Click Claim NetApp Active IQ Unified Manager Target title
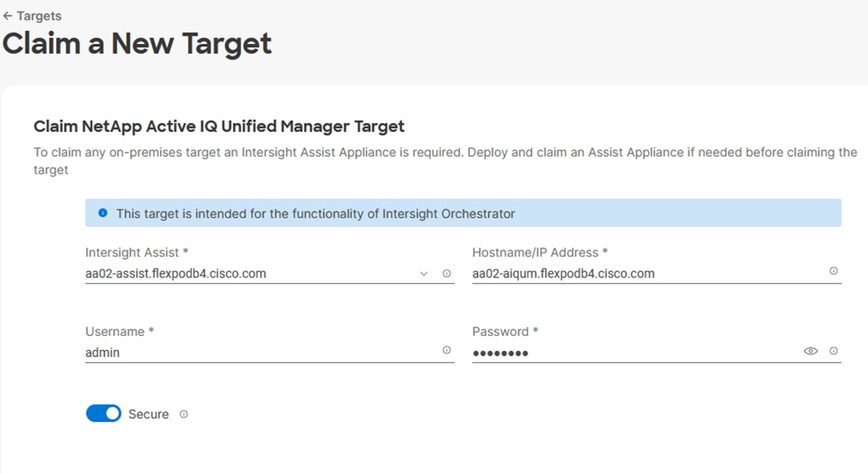 pos(219,126)
